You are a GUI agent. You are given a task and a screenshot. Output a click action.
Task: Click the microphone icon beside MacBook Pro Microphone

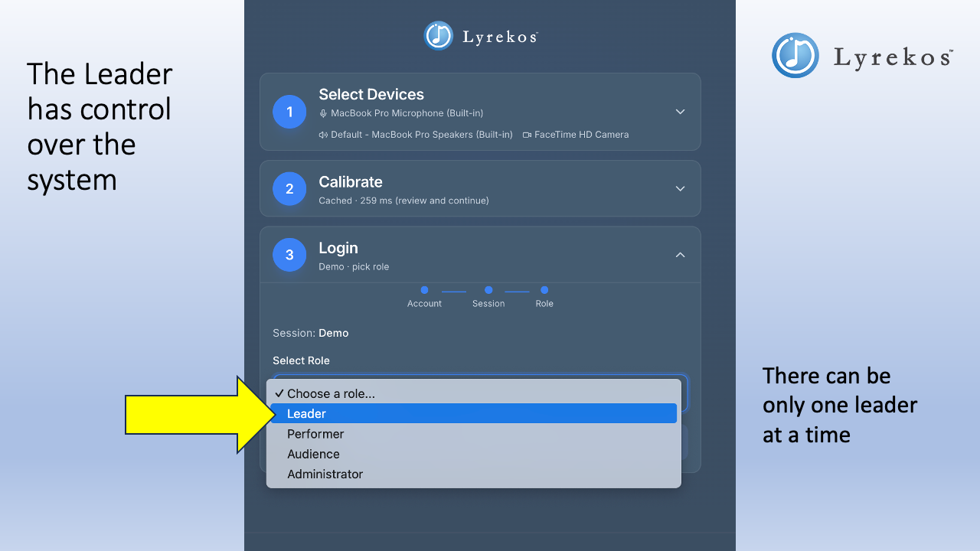(x=322, y=112)
